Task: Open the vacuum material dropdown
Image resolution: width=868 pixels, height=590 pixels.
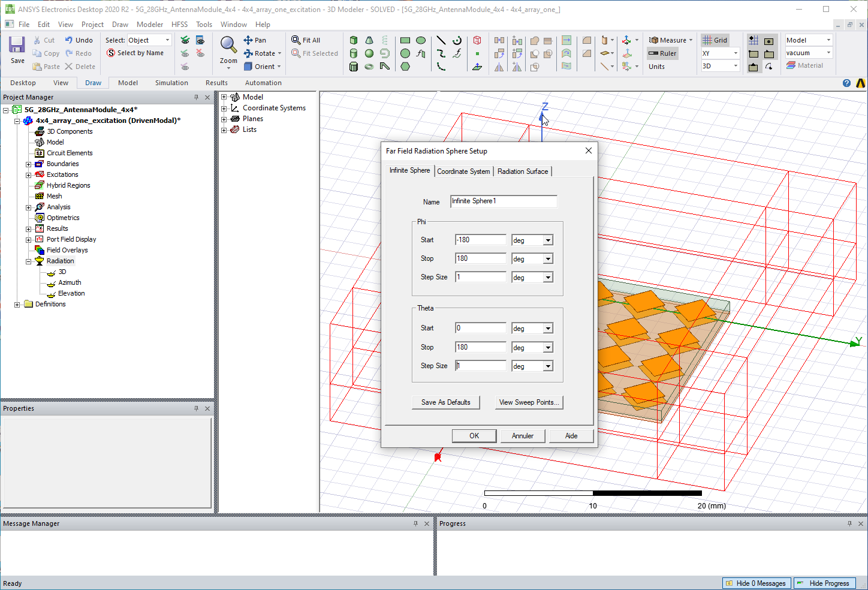Action: (828, 53)
